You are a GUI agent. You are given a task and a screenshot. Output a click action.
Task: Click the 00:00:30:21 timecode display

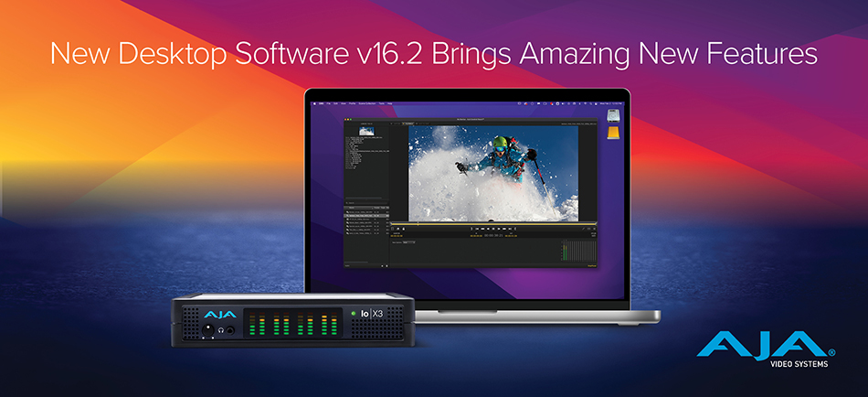click(x=493, y=236)
